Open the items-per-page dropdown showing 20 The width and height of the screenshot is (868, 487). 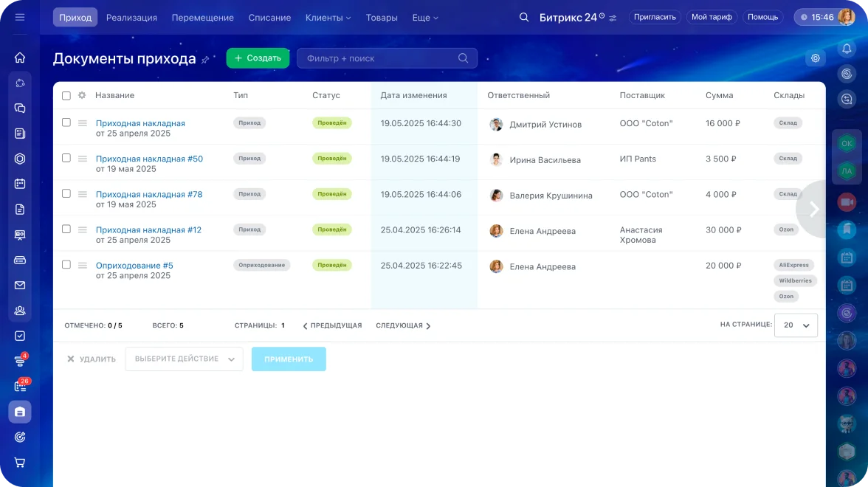click(796, 325)
